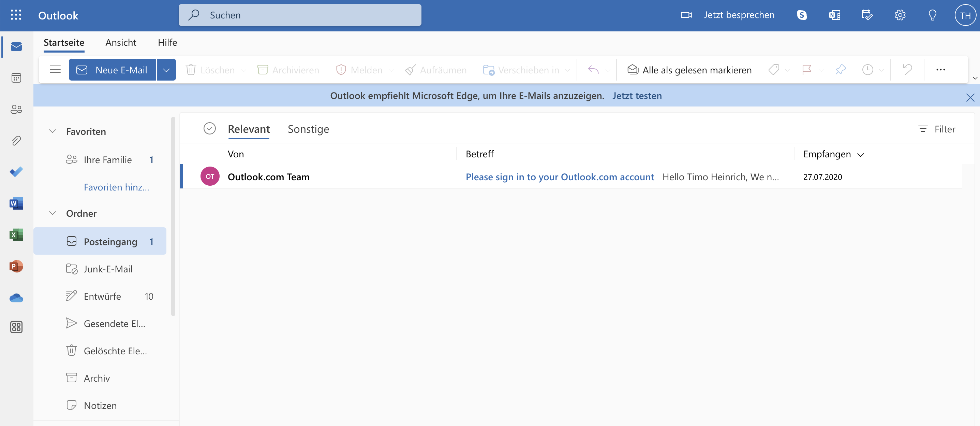Open the Settings gear
Screen dimensions: 980x426
[x=899, y=15]
